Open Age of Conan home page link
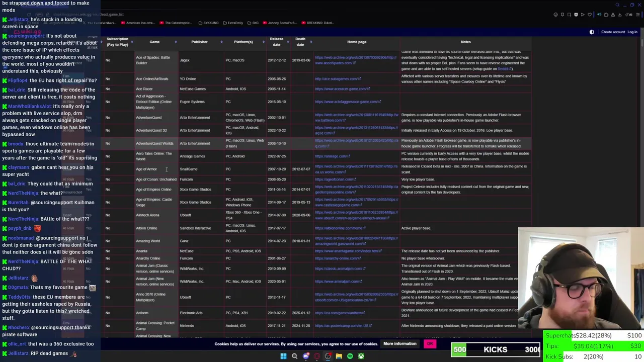Screen dimensions: 644x362 [335, 179]
